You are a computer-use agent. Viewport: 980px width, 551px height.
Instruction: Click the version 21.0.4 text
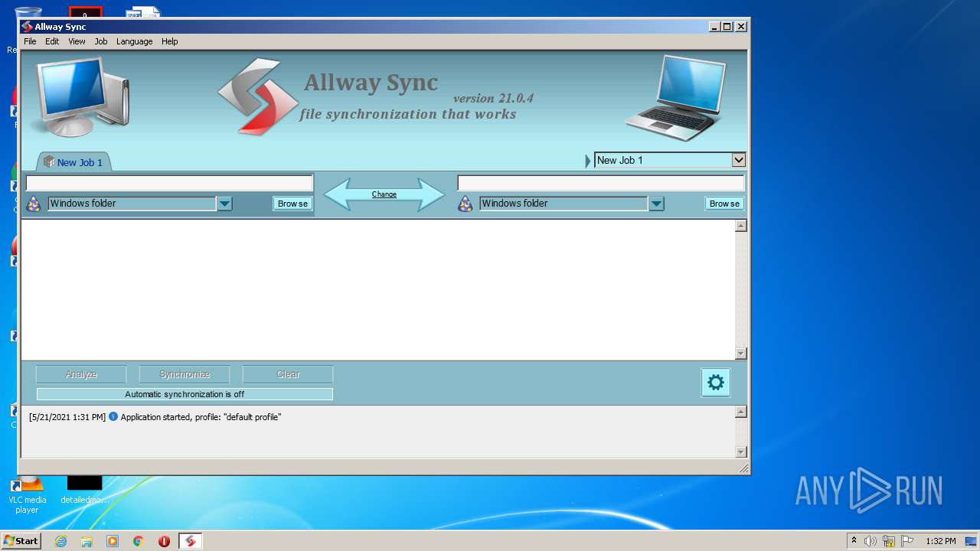coord(493,98)
